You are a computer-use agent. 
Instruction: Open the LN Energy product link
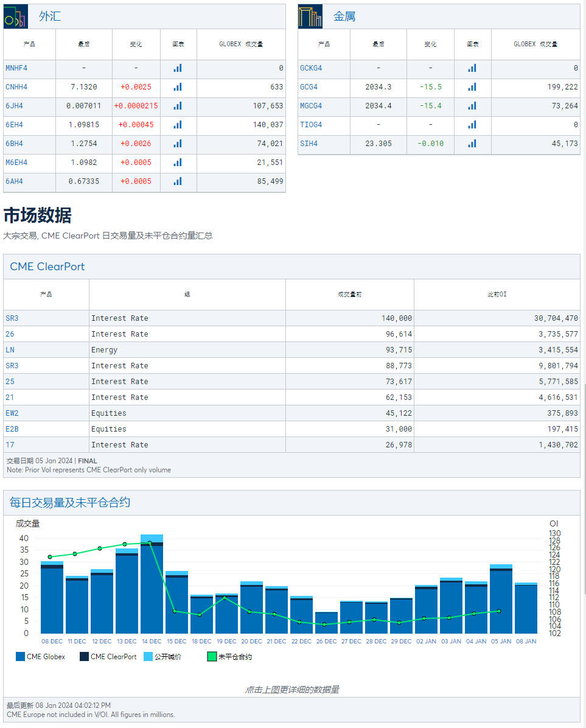point(10,350)
